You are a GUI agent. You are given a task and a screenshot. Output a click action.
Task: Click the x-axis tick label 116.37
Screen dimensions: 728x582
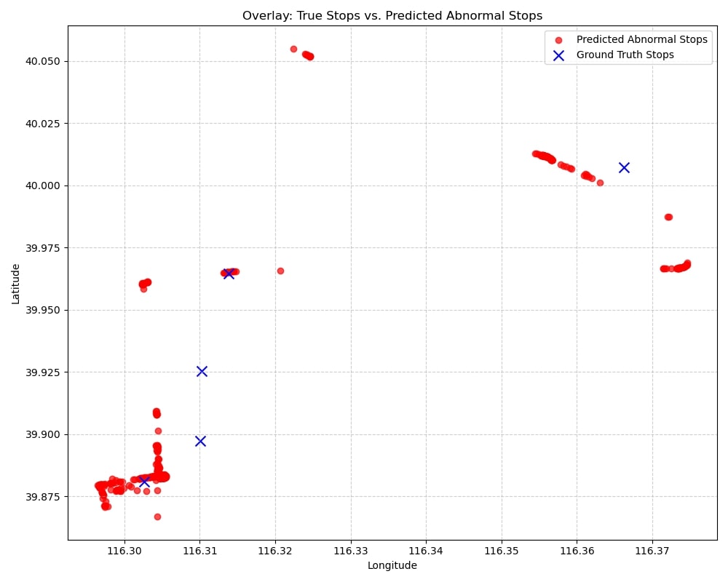coord(653,551)
